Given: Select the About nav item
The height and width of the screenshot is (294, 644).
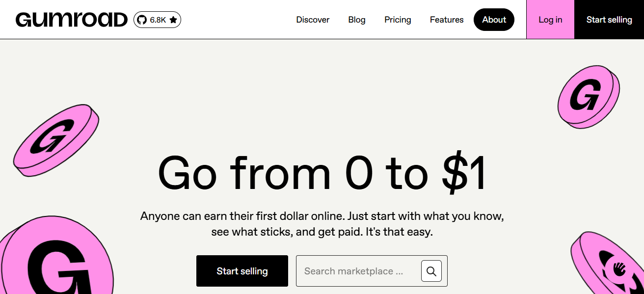Looking at the screenshot, I should [x=494, y=20].
